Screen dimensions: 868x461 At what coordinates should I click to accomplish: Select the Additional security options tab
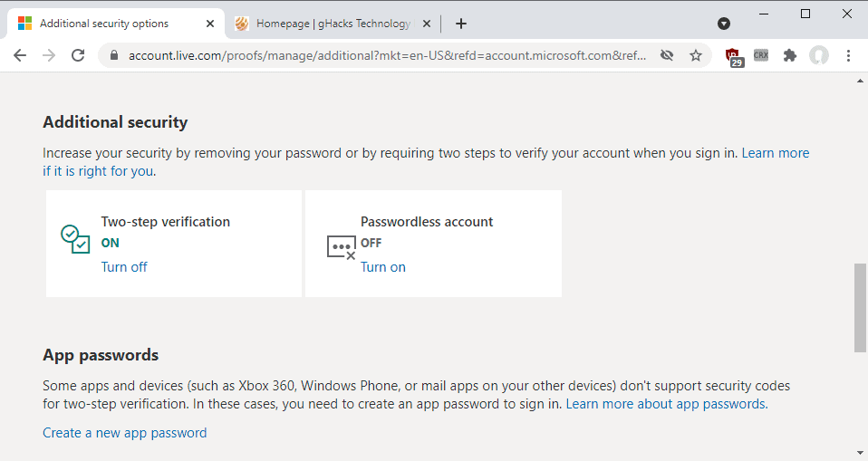click(x=104, y=24)
